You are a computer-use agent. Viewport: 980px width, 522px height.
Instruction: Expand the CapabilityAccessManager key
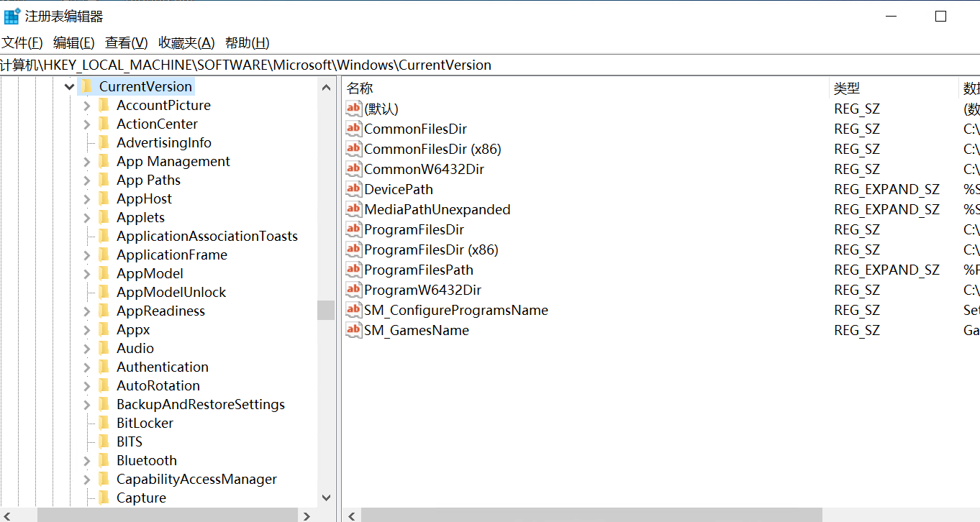[x=87, y=480]
